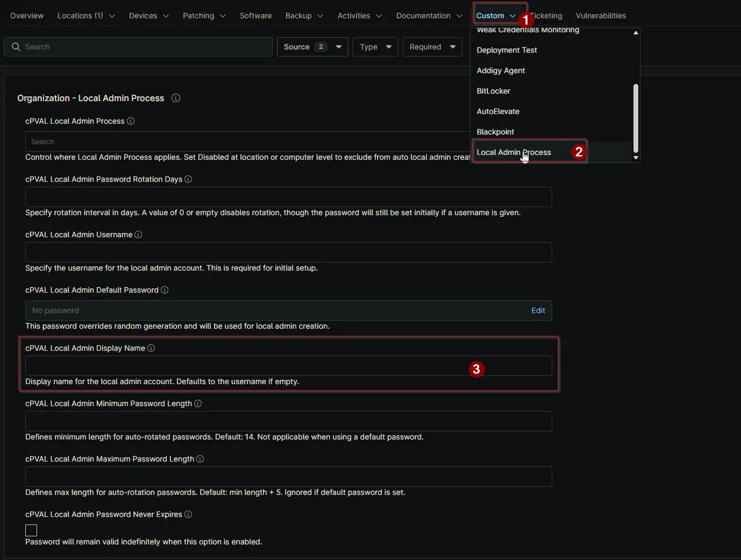Click info icon beside Local Admin Username
Screen dimensions: 741x560
tap(138, 235)
